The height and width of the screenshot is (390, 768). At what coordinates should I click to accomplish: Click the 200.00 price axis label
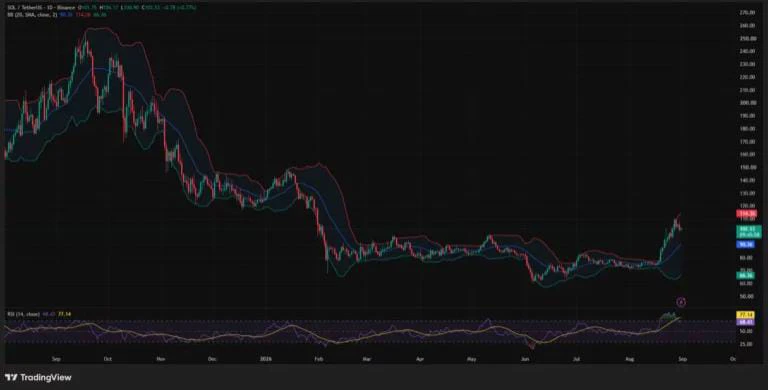[x=747, y=103]
